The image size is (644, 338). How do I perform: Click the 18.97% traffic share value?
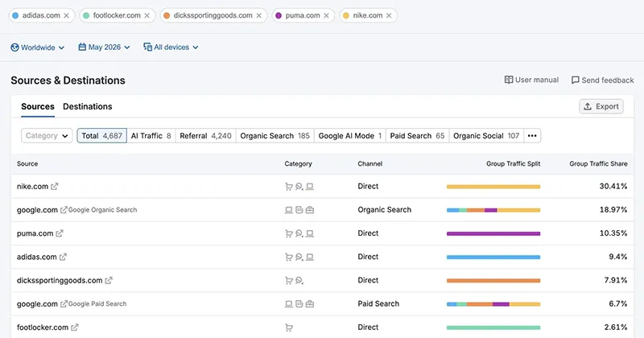pos(613,210)
